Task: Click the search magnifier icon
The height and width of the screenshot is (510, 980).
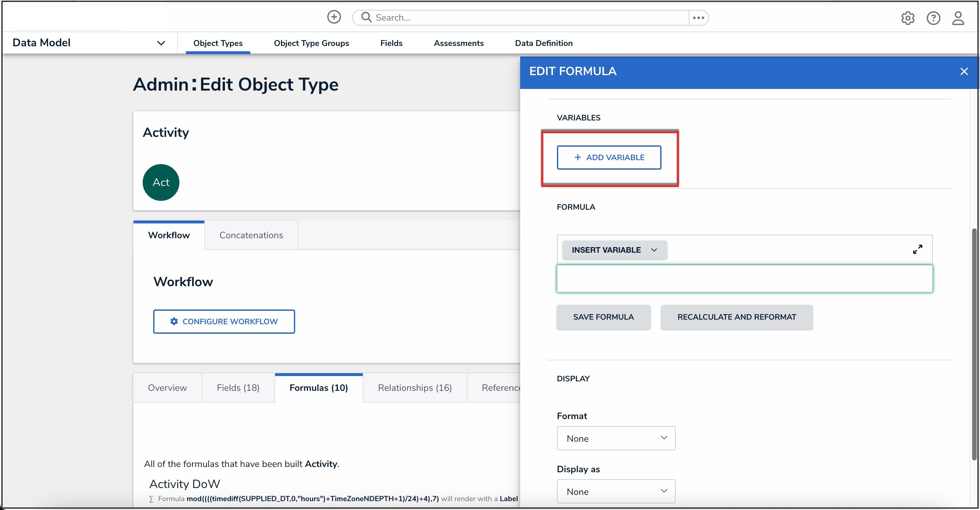Action: click(366, 17)
